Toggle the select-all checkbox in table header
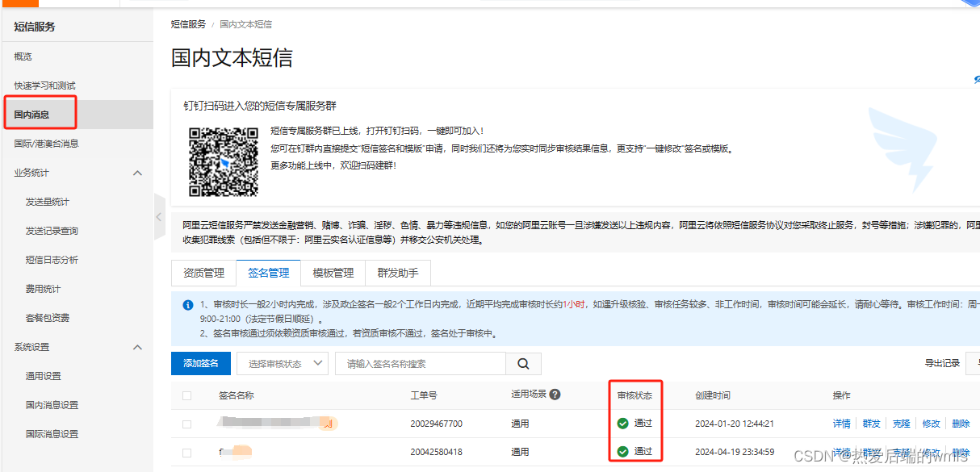 pyautogui.click(x=187, y=395)
